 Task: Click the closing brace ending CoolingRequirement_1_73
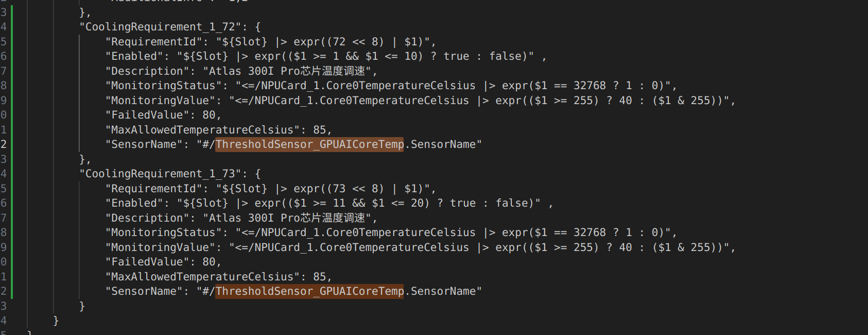pyautogui.click(x=82, y=306)
